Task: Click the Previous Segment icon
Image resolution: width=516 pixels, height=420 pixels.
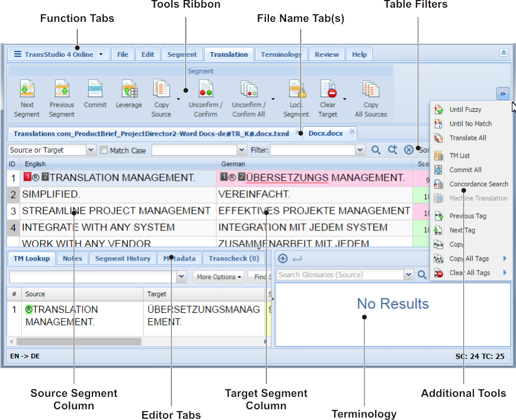Action: [62, 89]
